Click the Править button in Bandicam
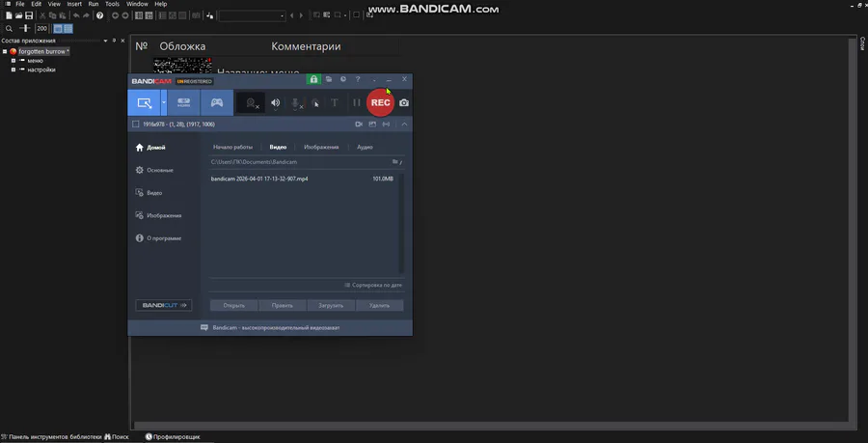 pos(283,305)
